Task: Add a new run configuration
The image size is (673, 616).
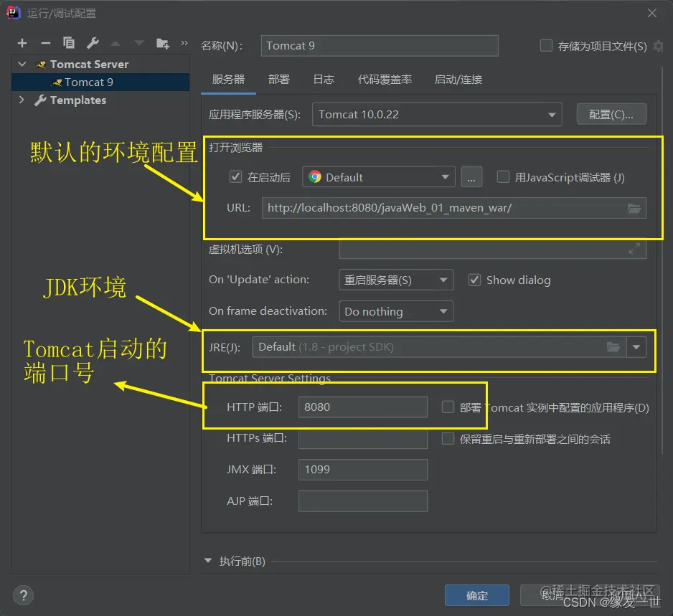Action: point(22,43)
